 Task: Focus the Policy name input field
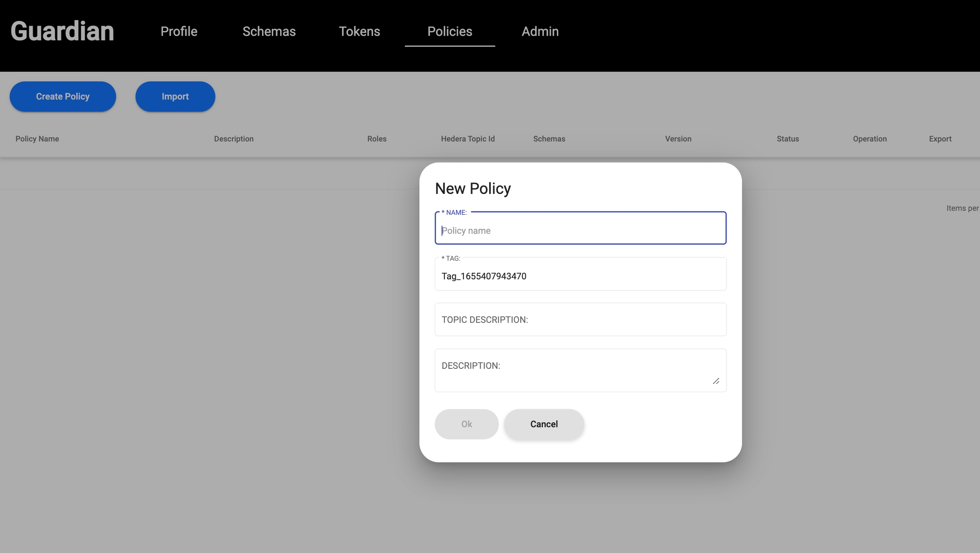pyautogui.click(x=580, y=230)
